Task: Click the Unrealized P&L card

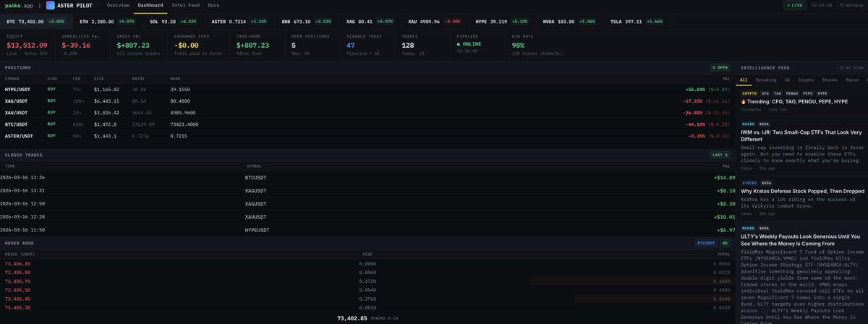Action: pyautogui.click(x=82, y=44)
